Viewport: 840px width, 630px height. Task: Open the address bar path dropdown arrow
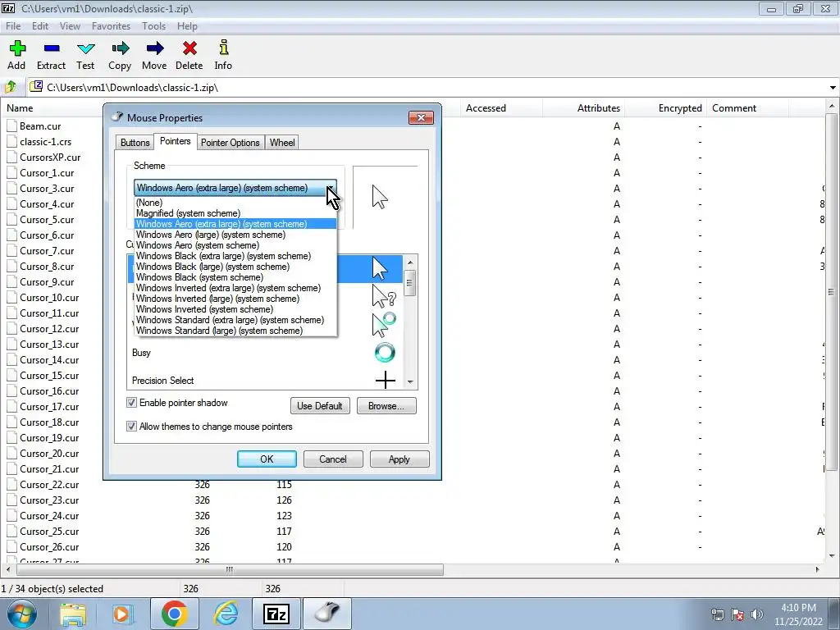[833, 87]
